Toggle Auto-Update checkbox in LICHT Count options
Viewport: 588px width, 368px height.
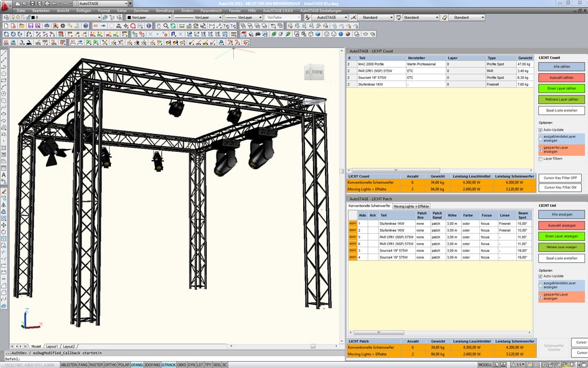[541, 130]
